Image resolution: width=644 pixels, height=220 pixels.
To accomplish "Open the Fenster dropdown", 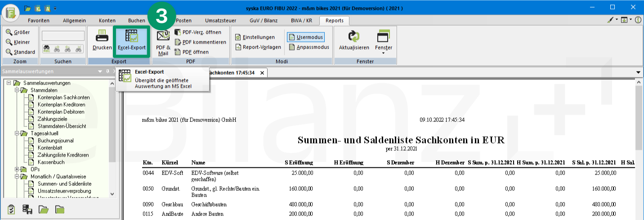I will (383, 43).
